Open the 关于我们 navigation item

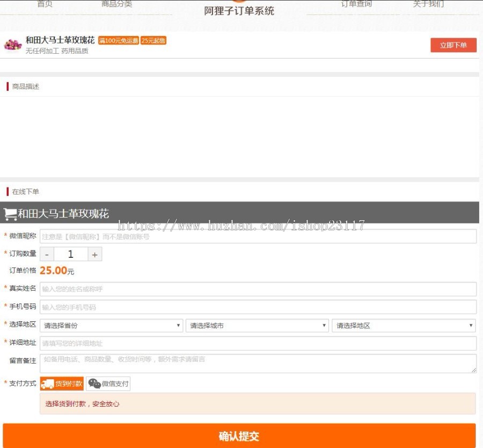click(428, 4)
